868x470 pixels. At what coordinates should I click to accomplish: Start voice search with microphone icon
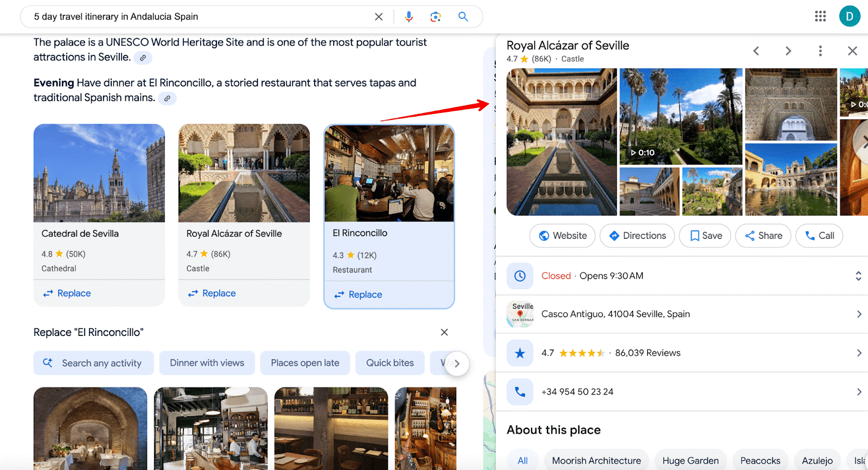409,17
